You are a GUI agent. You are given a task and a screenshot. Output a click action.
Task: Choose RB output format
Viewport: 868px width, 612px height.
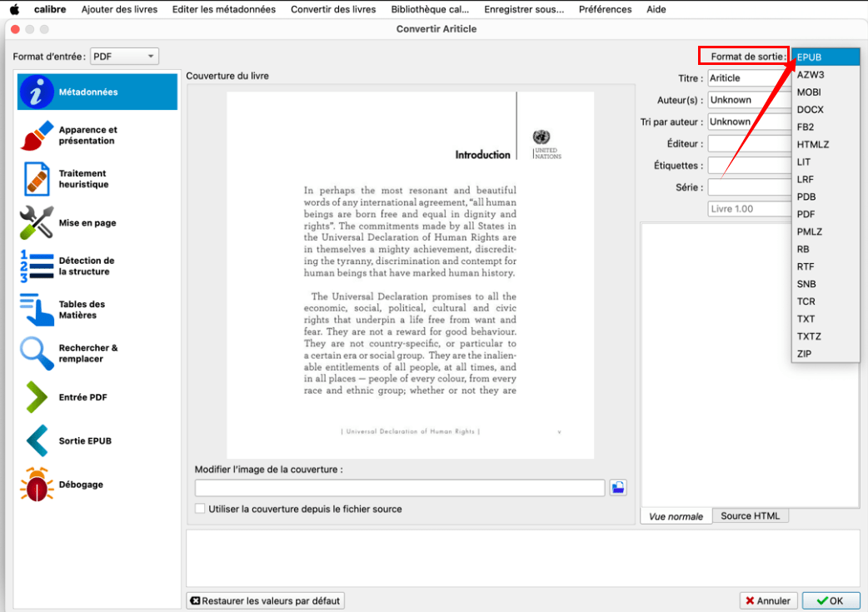[x=826, y=249]
